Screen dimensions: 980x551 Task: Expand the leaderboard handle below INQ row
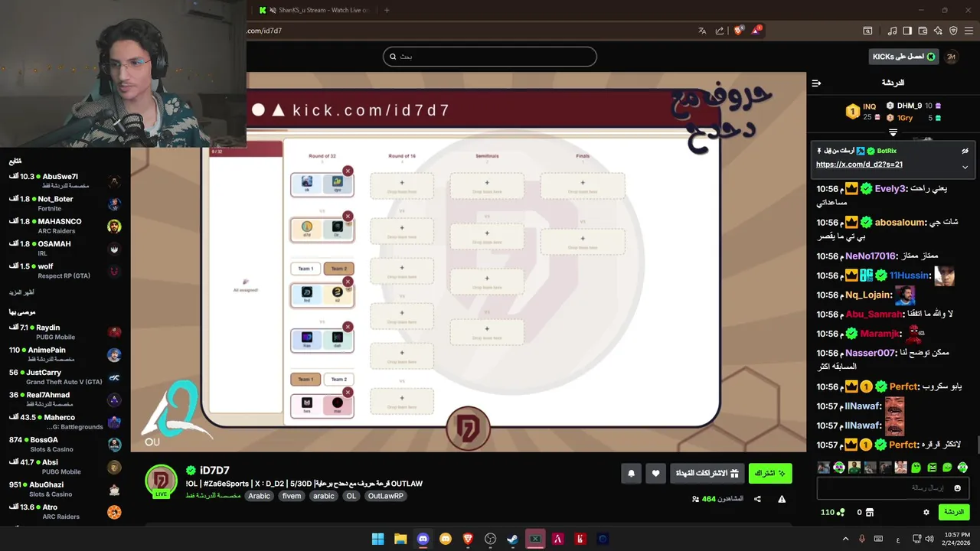893,133
